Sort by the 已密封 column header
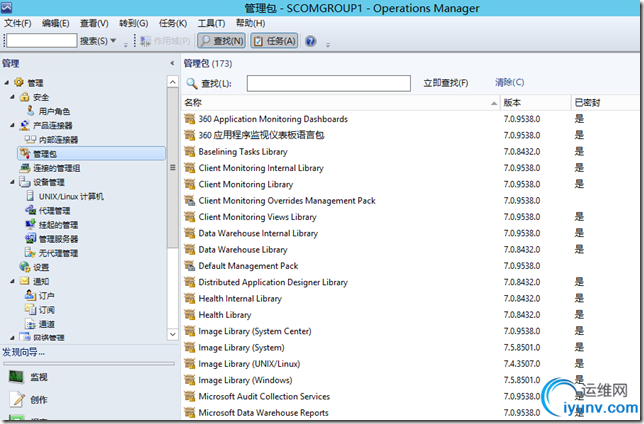Image resolution: width=644 pixels, height=424 pixels. click(605, 103)
